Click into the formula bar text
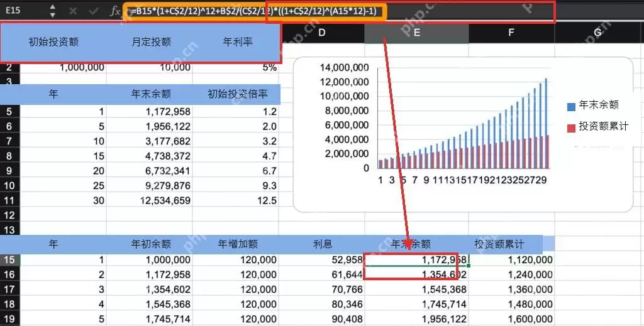The width and height of the screenshot is (644, 326). 254,11
